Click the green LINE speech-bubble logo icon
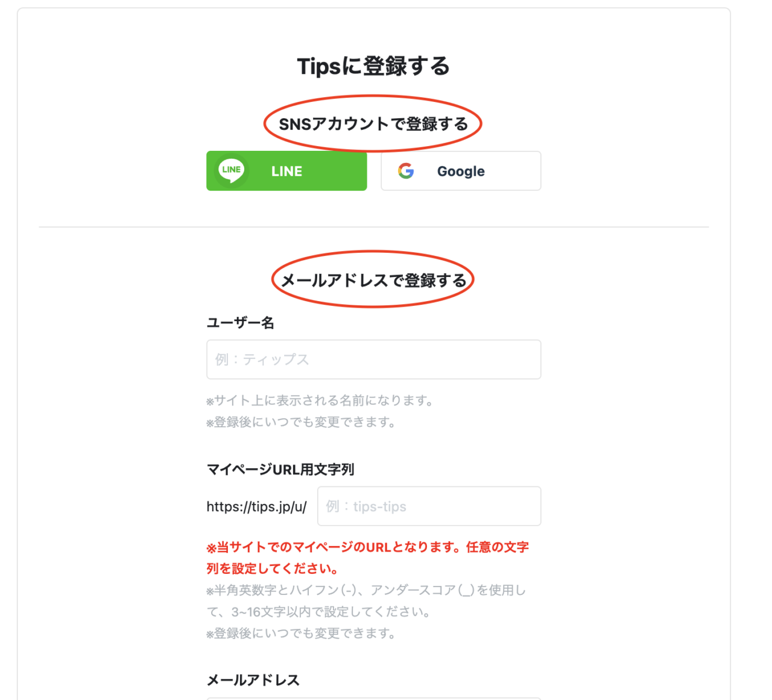772x700 pixels. pos(232,171)
